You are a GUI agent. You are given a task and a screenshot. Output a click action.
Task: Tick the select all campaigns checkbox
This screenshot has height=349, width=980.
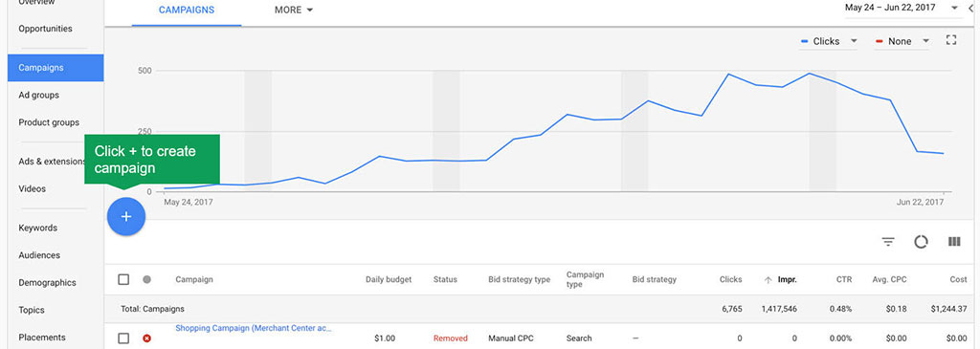(x=123, y=280)
